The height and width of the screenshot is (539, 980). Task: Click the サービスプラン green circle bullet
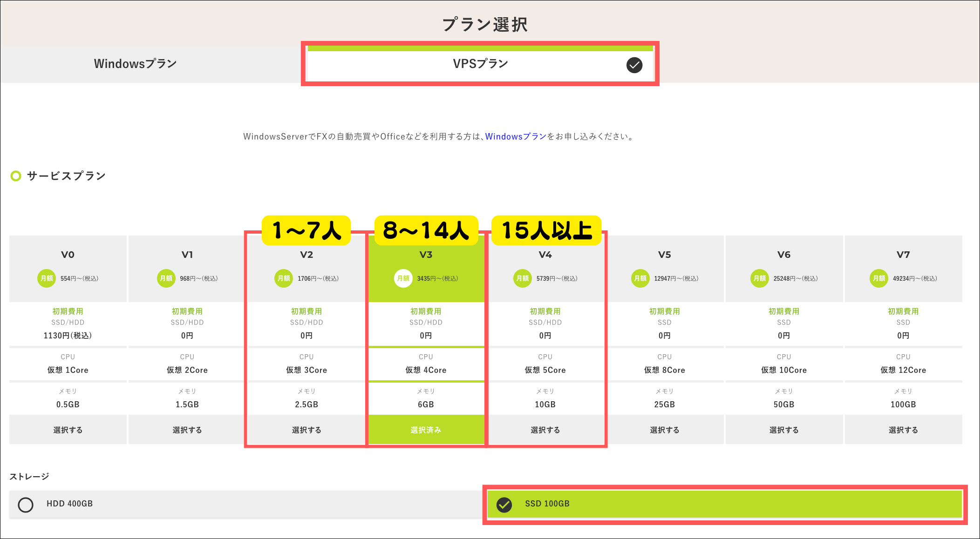16,176
